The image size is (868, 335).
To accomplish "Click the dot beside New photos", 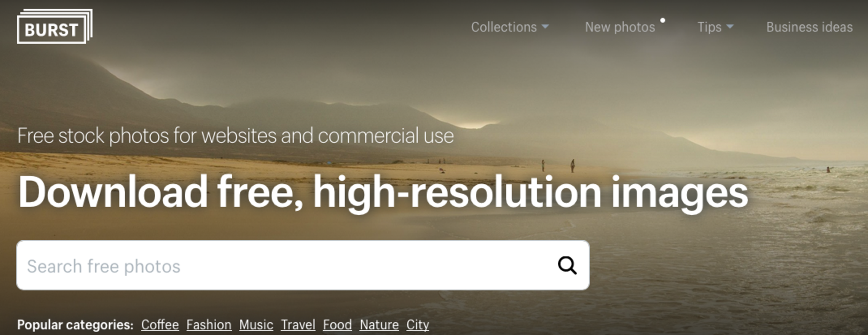I will tap(663, 21).
